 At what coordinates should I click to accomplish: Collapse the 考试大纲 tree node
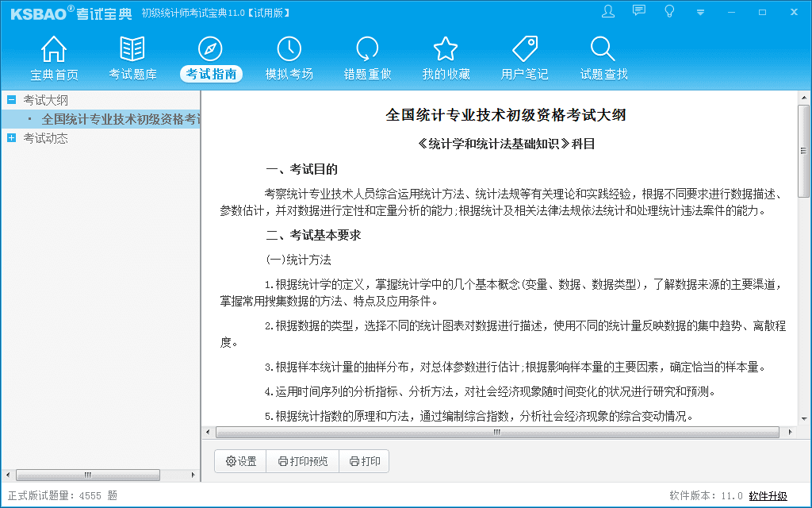point(11,100)
